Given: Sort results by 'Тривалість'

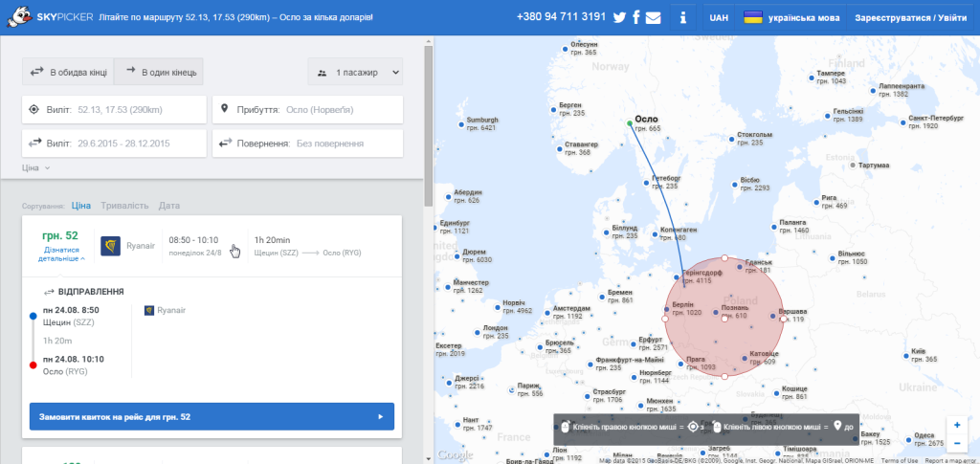Looking at the screenshot, I should 125,206.
